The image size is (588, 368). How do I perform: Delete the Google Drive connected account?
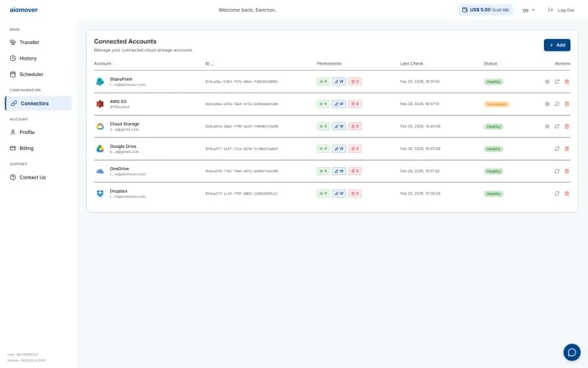567,149
